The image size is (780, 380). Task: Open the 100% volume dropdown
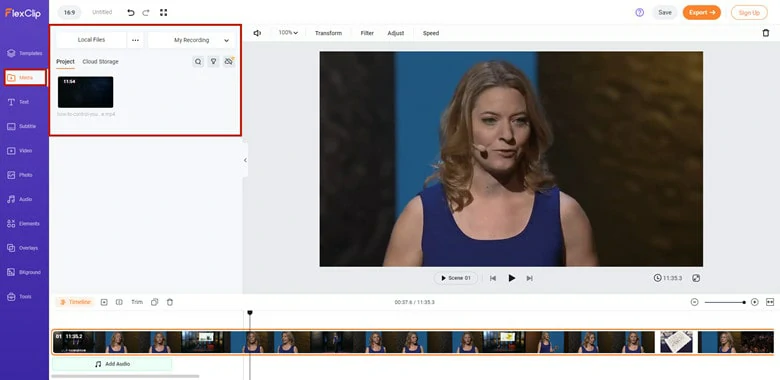click(x=288, y=33)
